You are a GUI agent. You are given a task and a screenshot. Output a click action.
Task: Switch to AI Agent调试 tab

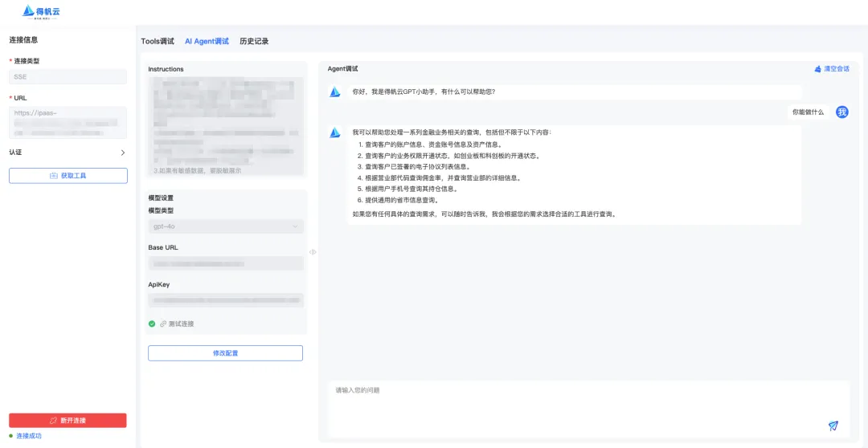(207, 42)
